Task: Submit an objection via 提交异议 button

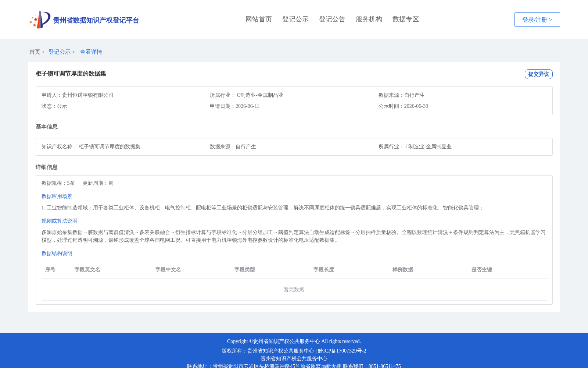Action: click(x=539, y=74)
